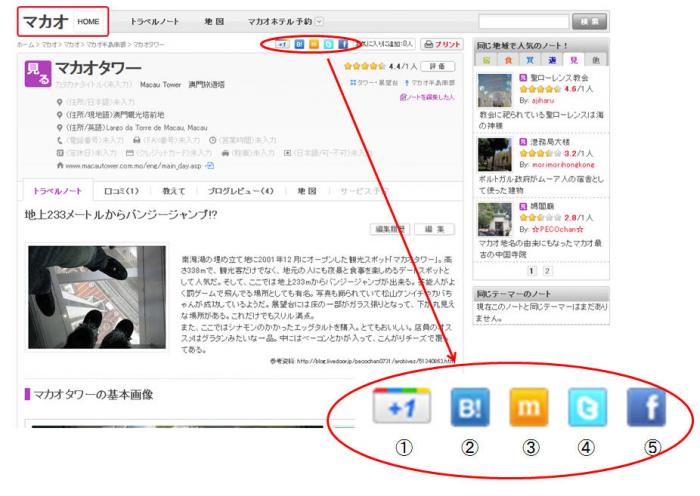Open the タワー・展望台 category link
The height and width of the screenshot is (496, 700).
coord(374,83)
